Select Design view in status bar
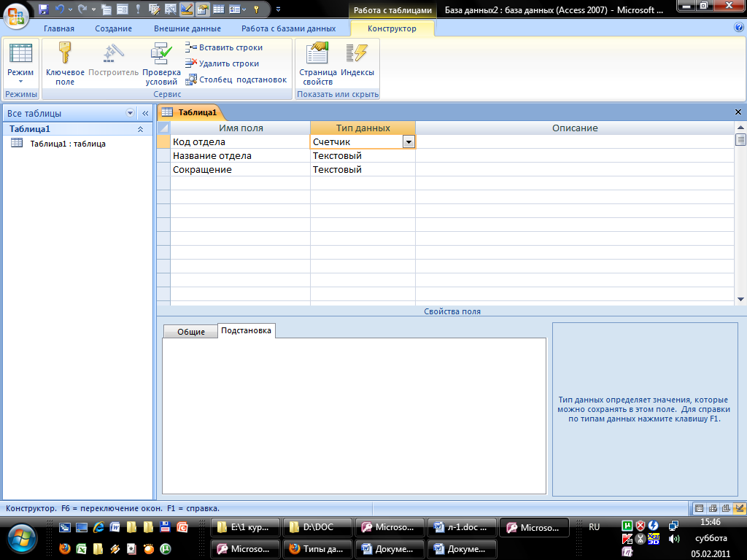The image size is (747, 560). coord(739,508)
